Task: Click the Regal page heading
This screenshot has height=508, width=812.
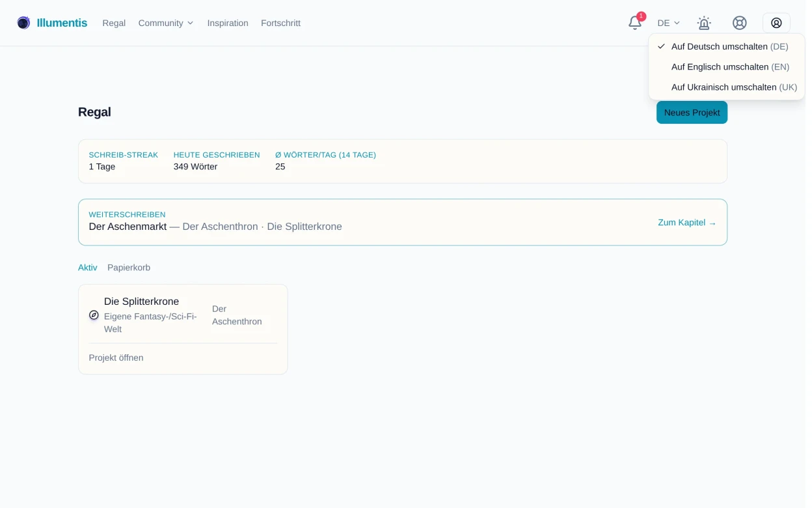Action: tap(94, 112)
